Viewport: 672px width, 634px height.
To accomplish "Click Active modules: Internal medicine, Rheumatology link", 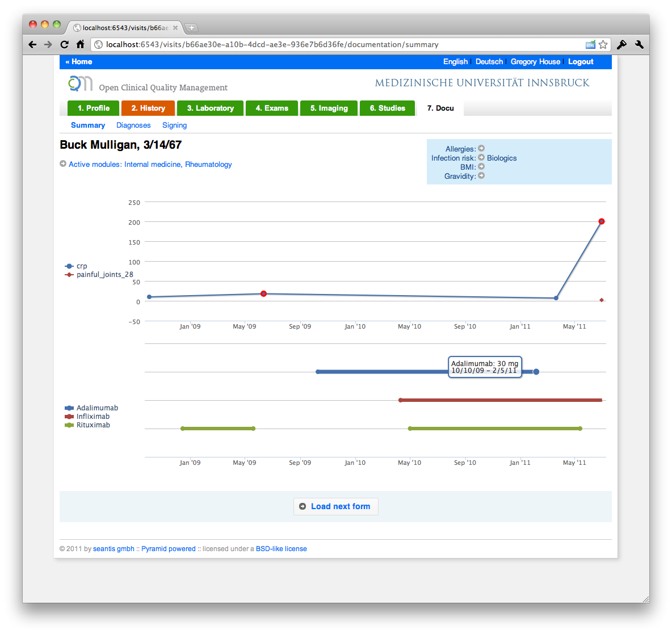I will [150, 164].
